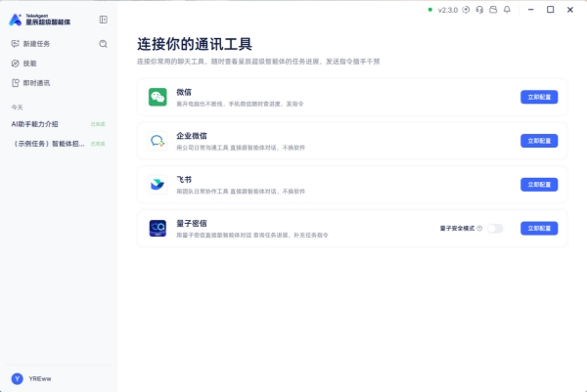Go to 即时通讯 in the sidebar
The width and height of the screenshot is (587, 392).
(x=30, y=83)
